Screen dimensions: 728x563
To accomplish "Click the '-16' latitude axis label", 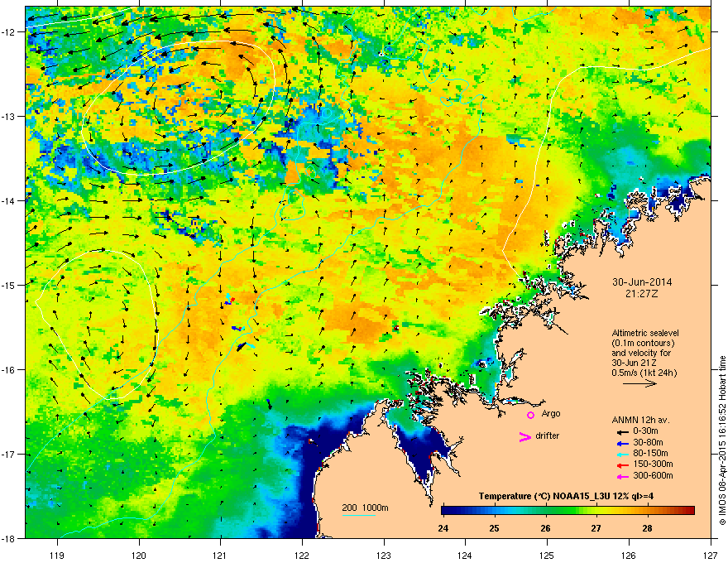I will 8,370.
